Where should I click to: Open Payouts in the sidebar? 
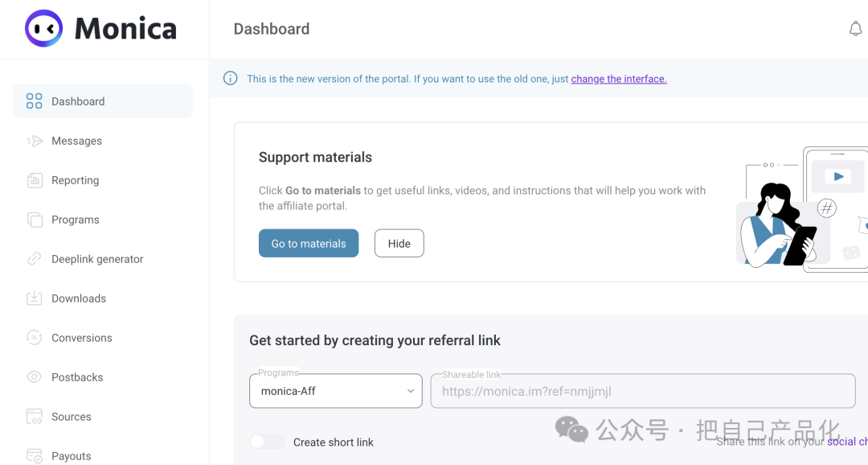pyautogui.click(x=71, y=456)
